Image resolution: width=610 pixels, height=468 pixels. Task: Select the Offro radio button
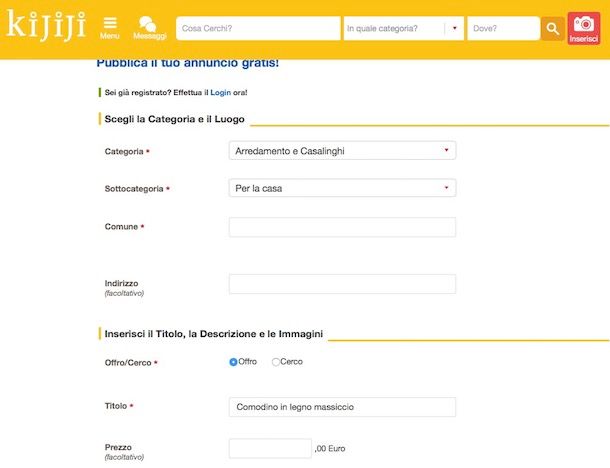[233, 362]
